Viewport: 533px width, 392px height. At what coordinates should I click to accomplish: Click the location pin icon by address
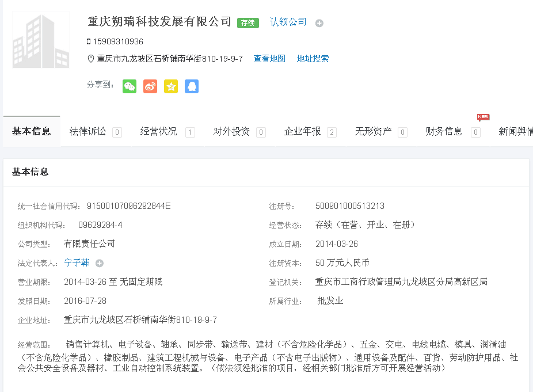90,59
